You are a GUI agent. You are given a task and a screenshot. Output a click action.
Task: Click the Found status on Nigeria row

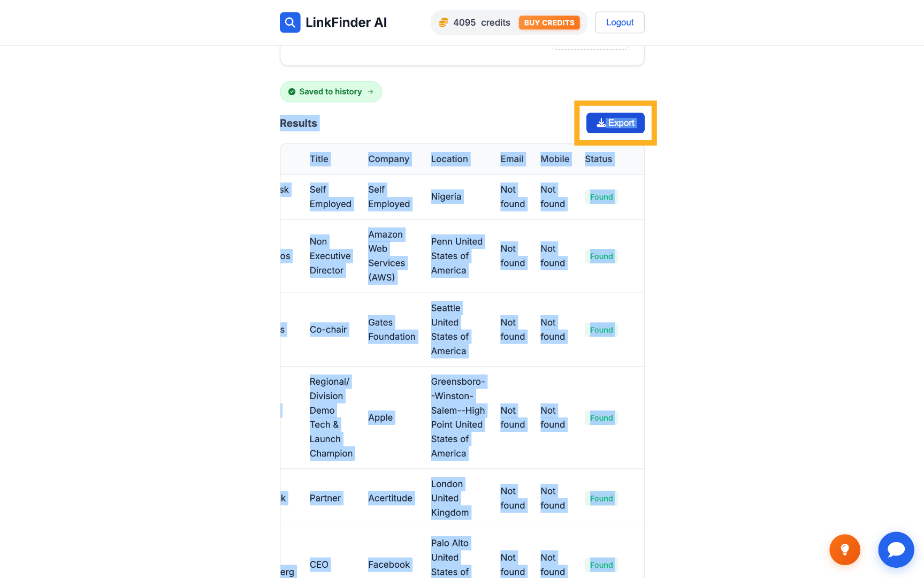[601, 197]
